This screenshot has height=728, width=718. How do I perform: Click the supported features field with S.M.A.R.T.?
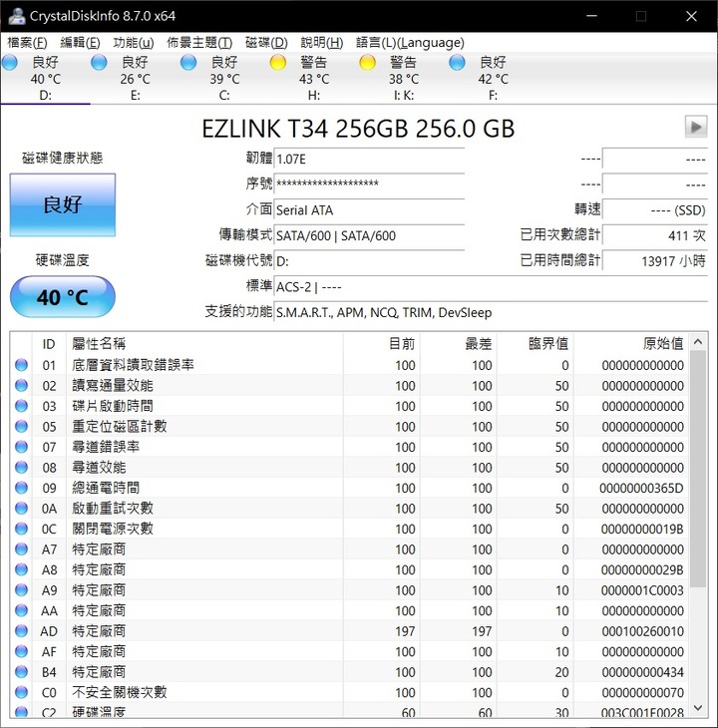(x=491, y=312)
